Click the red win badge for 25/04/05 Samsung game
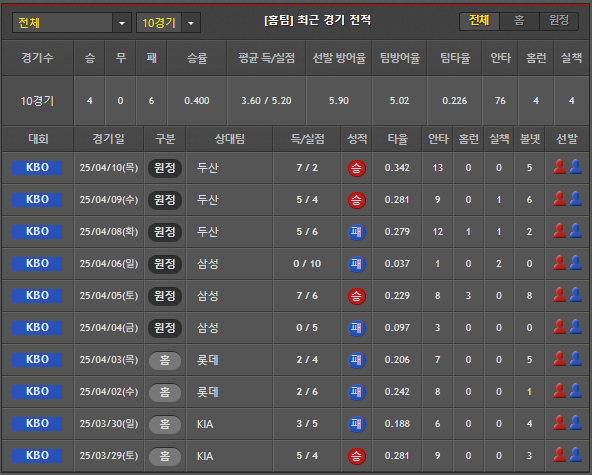592x475 pixels. pos(356,296)
